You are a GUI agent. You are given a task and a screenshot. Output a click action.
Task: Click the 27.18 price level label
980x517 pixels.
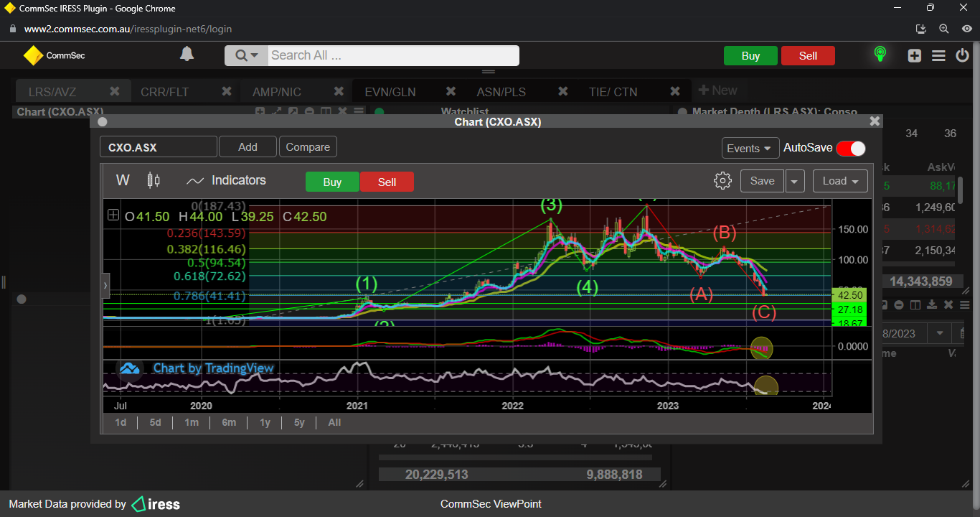click(x=851, y=309)
